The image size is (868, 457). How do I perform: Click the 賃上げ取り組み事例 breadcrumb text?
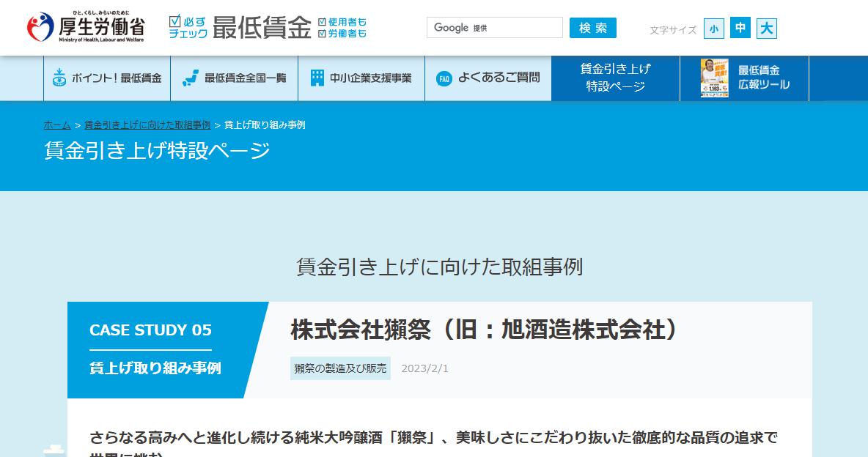tap(265, 125)
